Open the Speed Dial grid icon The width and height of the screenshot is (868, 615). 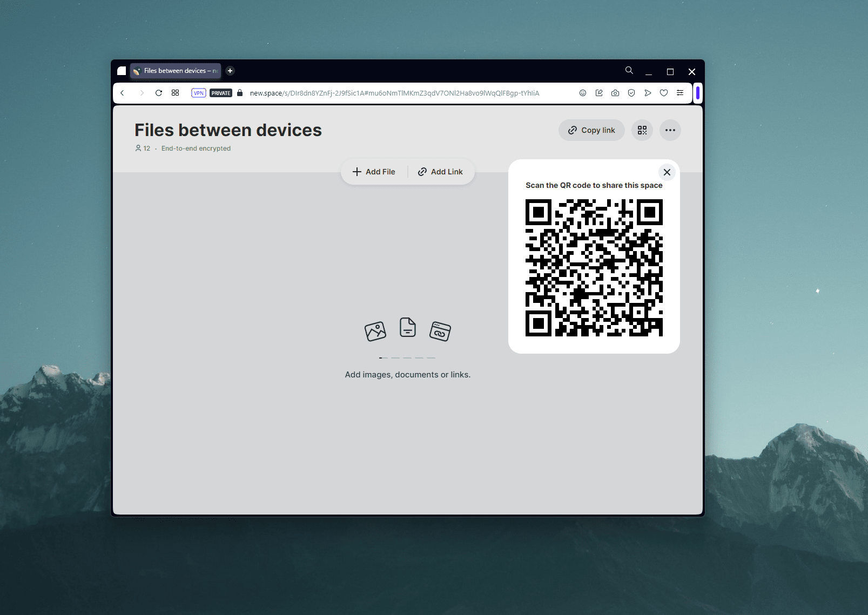(x=176, y=93)
